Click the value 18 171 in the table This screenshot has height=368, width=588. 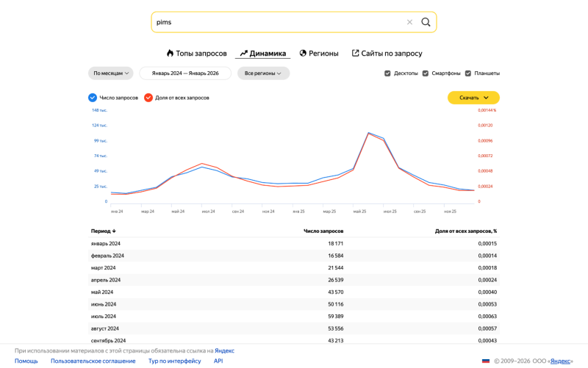[x=336, y=244]
